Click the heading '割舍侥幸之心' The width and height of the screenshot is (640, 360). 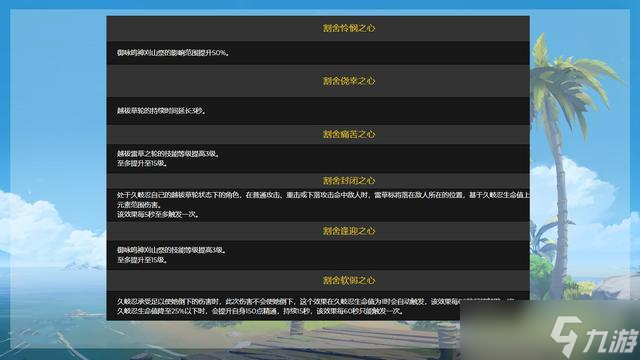(x=349, y=81)
